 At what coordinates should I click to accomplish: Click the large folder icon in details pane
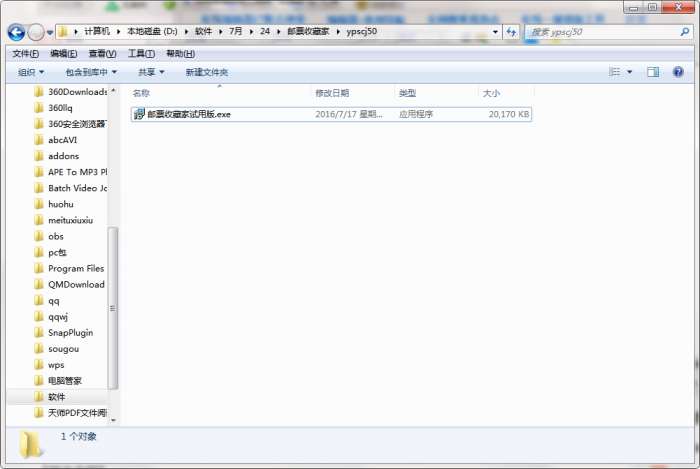[30, 444]
